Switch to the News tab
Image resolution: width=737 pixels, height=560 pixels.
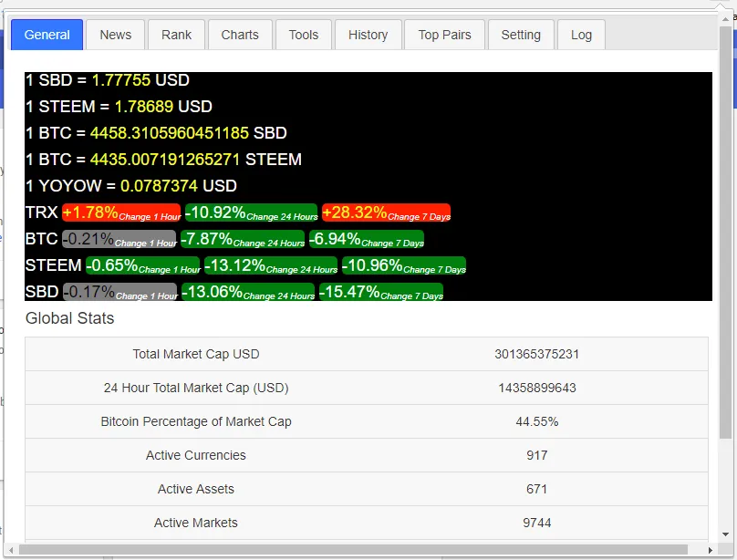tap(116, 35)
